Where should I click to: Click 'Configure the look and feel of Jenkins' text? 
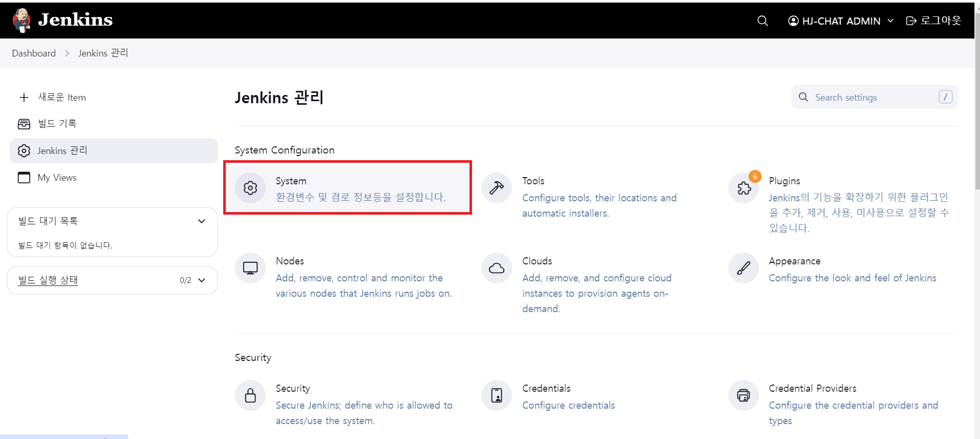[853, 278]
